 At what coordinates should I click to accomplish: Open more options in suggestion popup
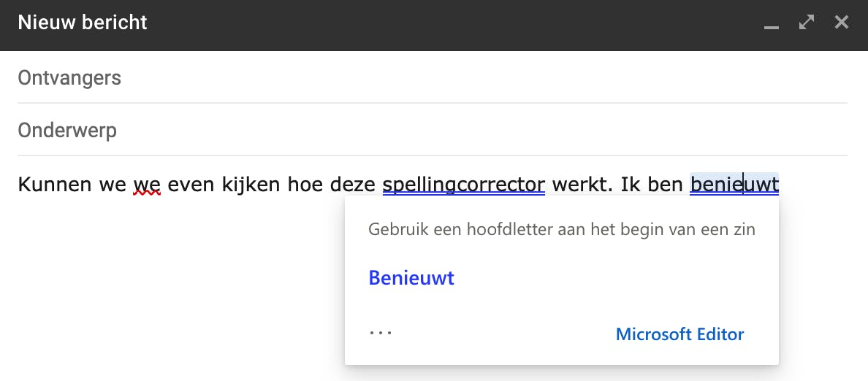pos(381,333)
